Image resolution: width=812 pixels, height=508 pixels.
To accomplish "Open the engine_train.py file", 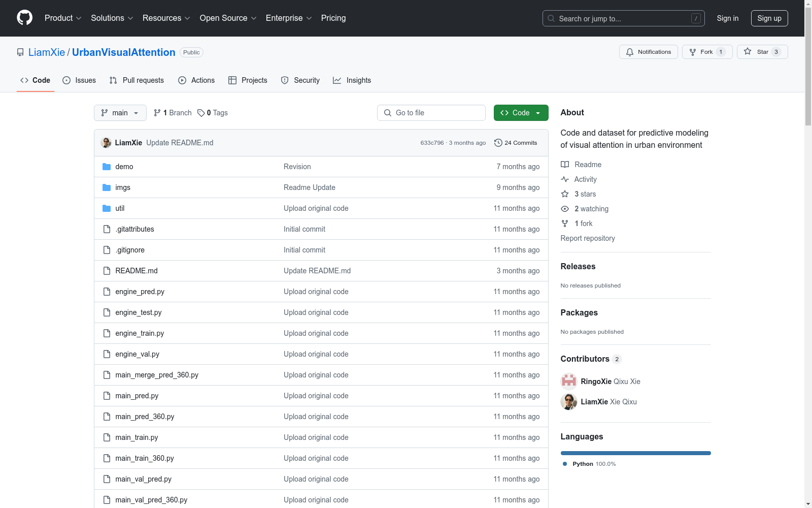I will (x=140, y=333).
